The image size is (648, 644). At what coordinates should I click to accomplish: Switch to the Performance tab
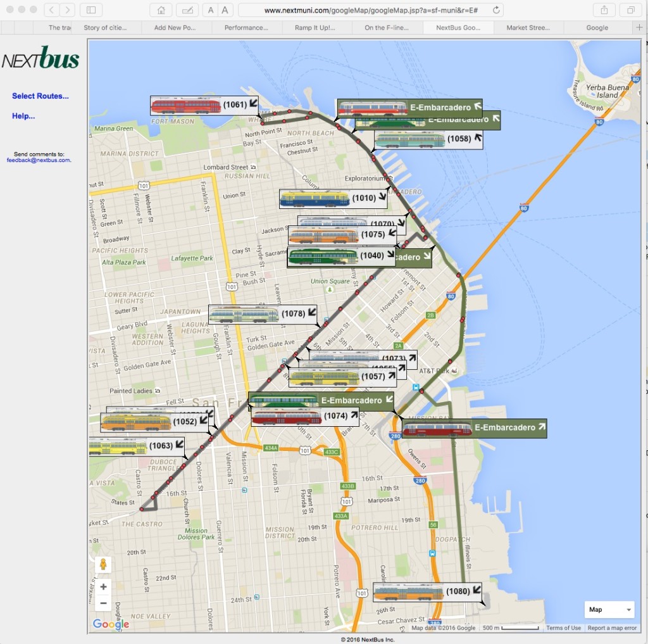pyautogui.click(x=246, y=28)
